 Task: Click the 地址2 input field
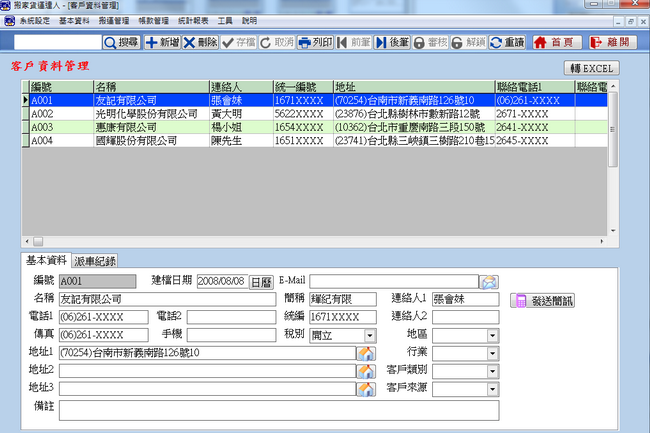[207, 371]
